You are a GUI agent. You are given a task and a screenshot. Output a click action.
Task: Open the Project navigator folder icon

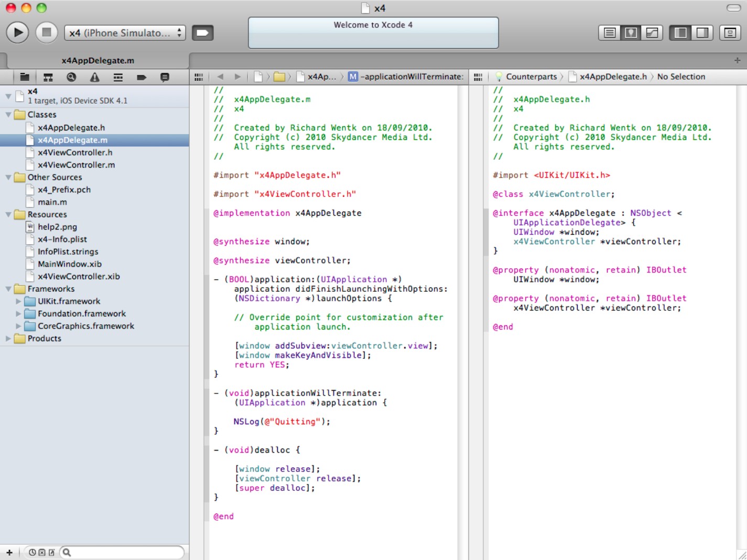coord(25,77)
